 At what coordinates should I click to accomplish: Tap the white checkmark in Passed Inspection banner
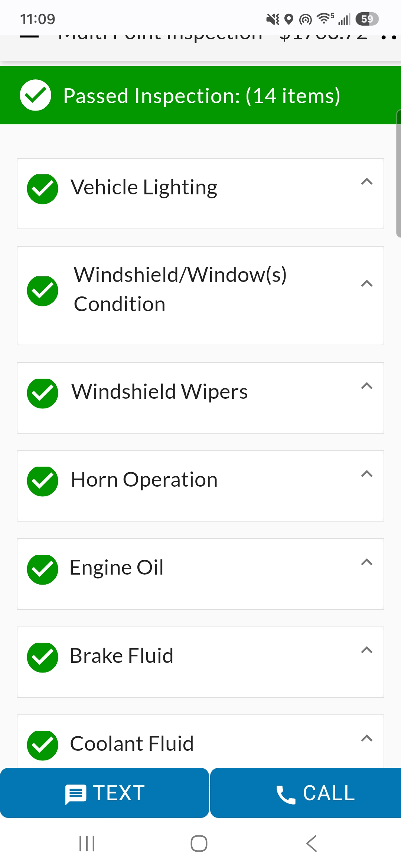36,95
